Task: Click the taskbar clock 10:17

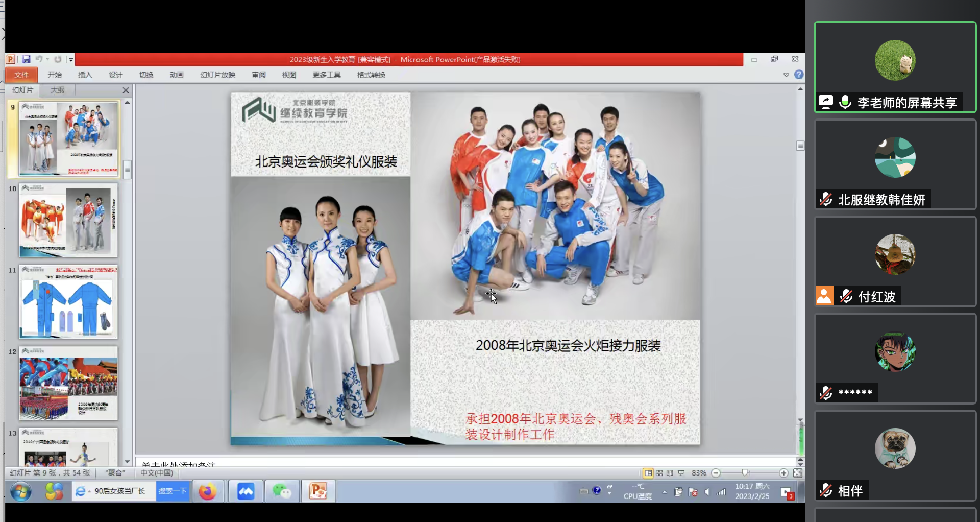Action: pyautogui.click(x=752, y=491)
